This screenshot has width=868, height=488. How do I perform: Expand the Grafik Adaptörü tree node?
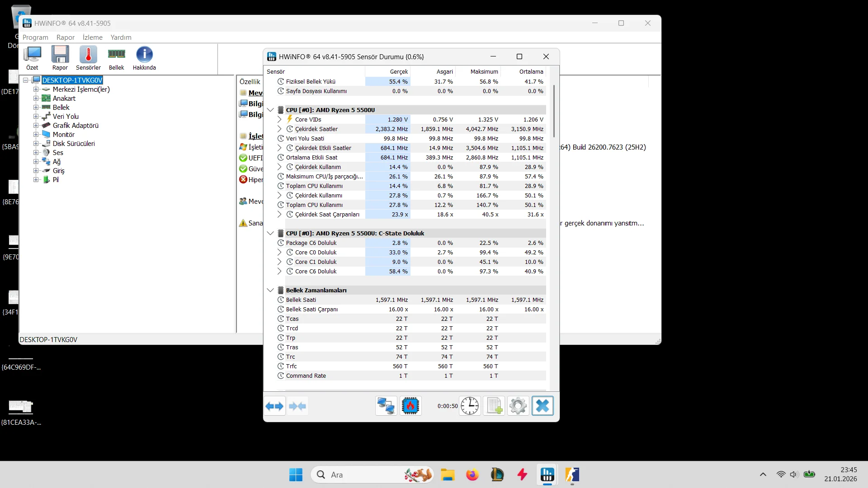pyautogui.click(x=36, y=126)
